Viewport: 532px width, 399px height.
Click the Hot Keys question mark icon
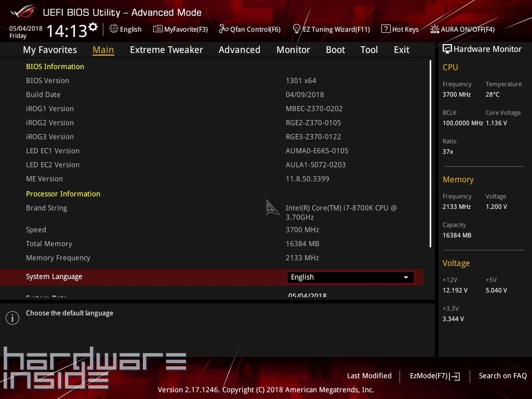(x=386, y=29)
